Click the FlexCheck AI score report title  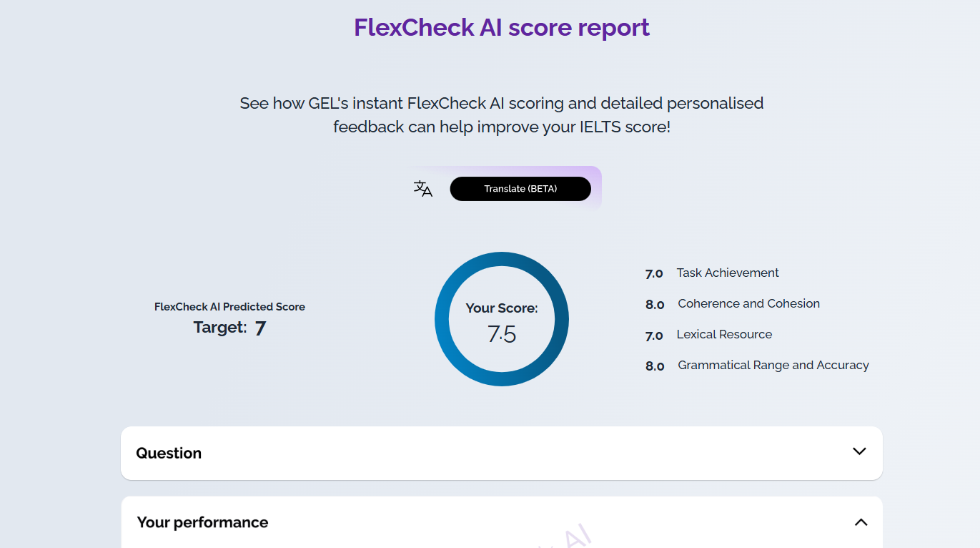[501, 28]
